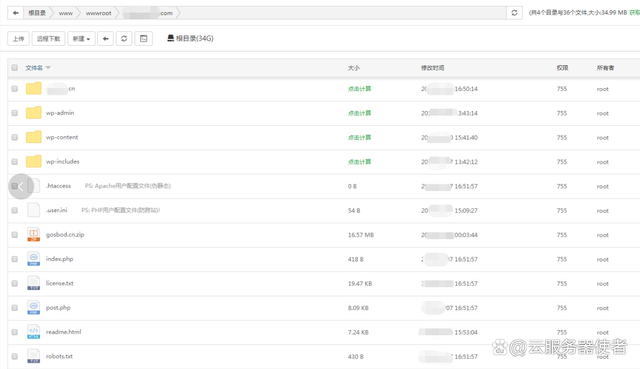
Task: Click the license.txt file icon
Action: [33, 283]
